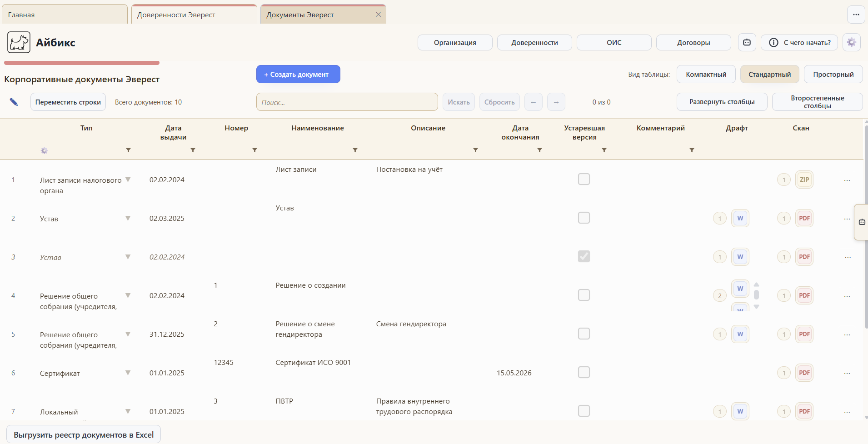Open the Word draft in ПВТР row
Screen dimensions: 868x444
point(740,411)
